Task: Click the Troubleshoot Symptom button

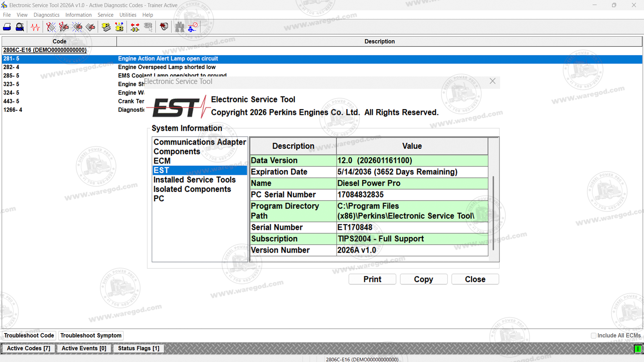Action: click(x=91, y=336)
